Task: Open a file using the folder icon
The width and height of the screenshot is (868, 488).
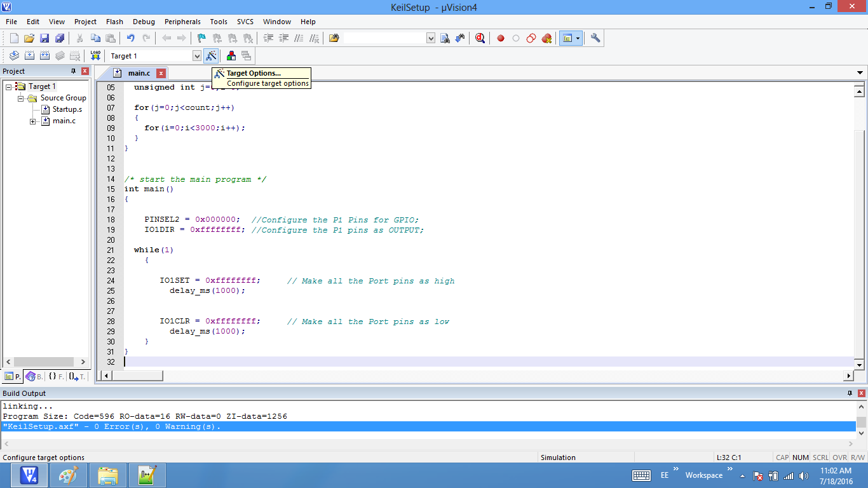Action: tap(29, 38)
